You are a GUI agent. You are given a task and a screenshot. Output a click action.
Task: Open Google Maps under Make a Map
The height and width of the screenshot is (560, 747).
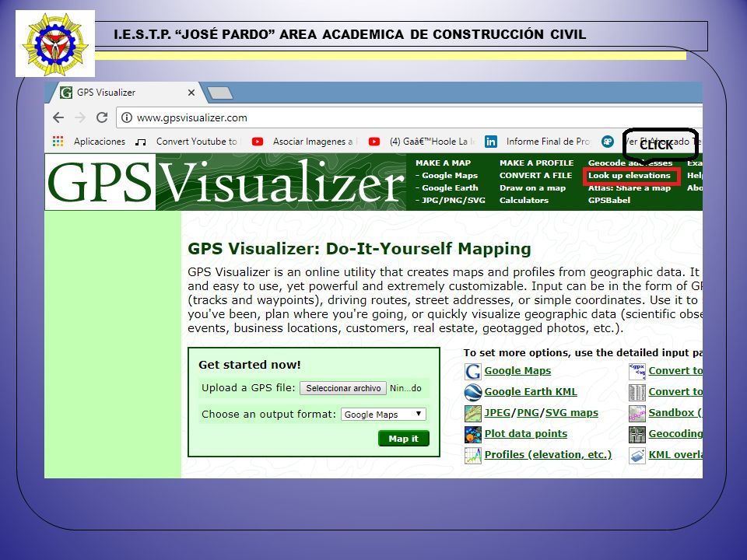[x=450, y=175]
